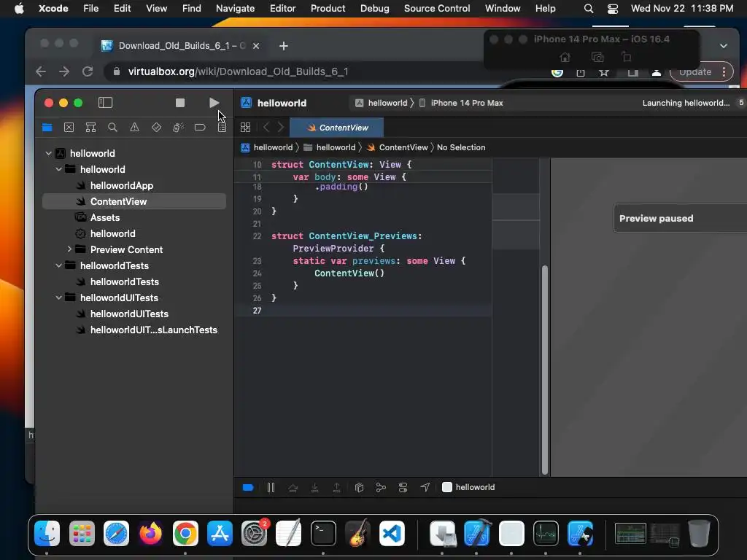
Task: Open helloworldUITests swift file
Action: coord(129,314)
